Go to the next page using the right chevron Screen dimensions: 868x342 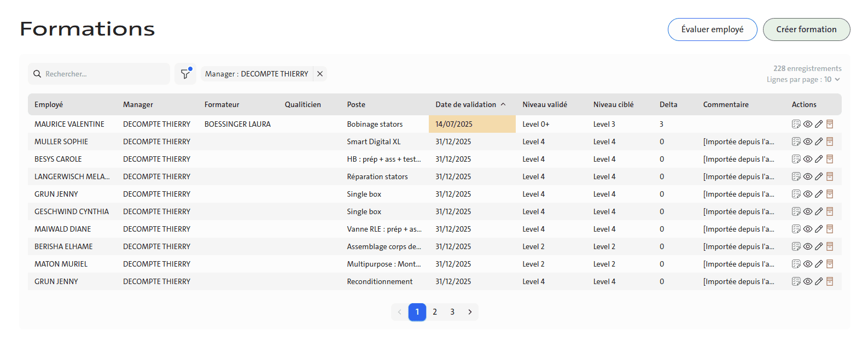[x=470, y=312]
